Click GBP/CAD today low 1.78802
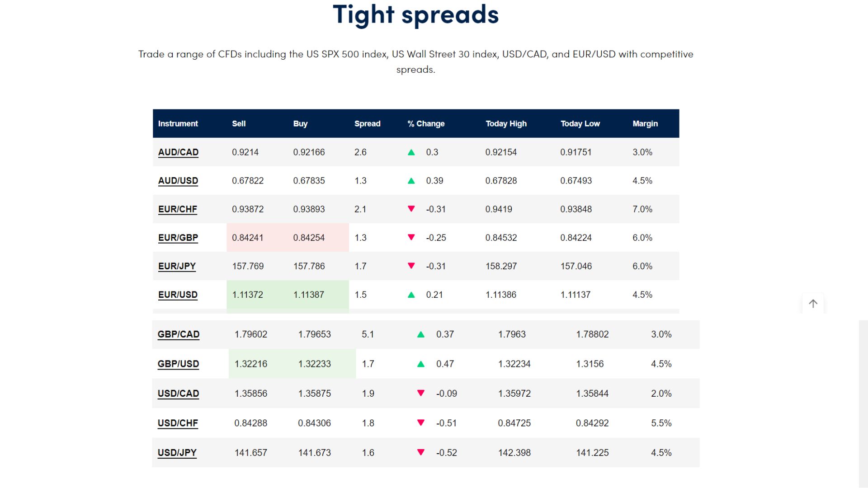The width and height of the screenshot is (868, 488). coord(592,334)
